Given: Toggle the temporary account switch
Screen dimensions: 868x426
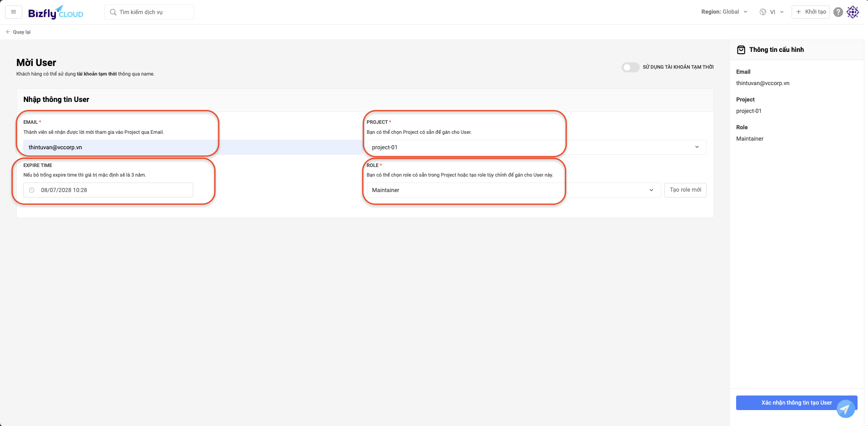Looking at the screenshot, I should pos(630,67).
